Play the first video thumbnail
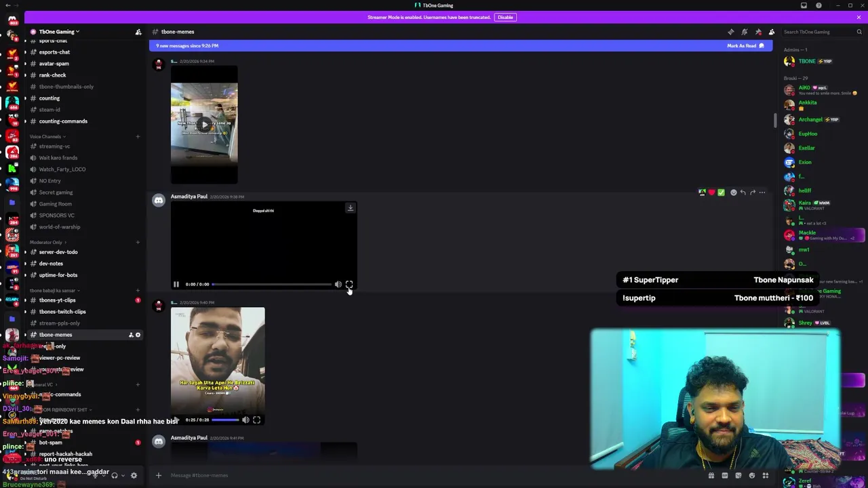868x488 pixels. click(204, 125)
